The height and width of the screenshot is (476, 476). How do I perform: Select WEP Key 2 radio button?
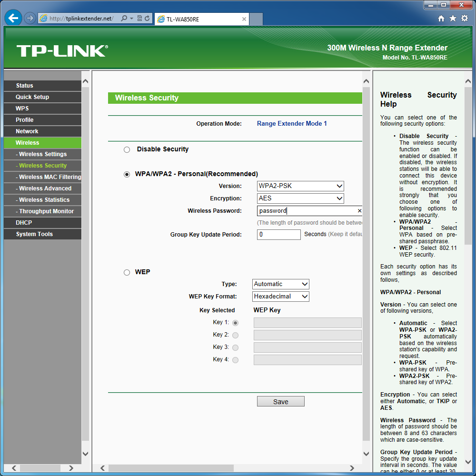(235, 335)
